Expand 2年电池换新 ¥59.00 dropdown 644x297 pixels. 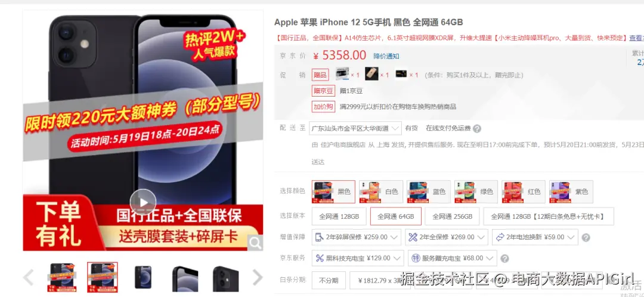[535, 237]
